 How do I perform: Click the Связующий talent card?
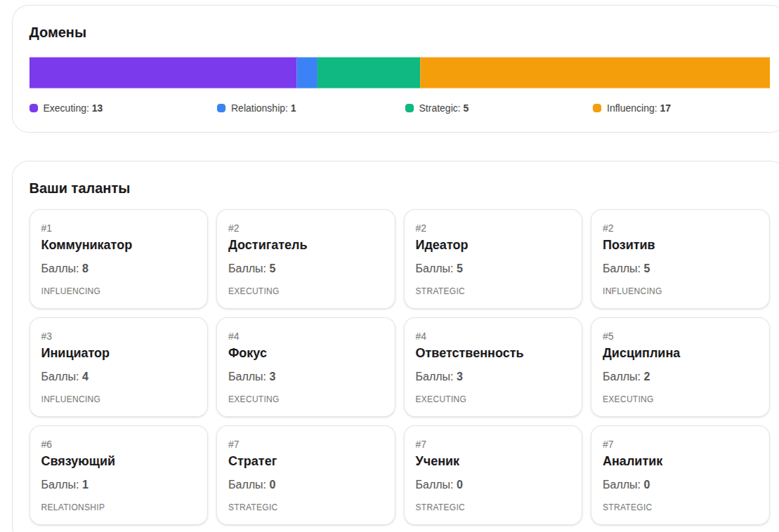tap(118, 474)
